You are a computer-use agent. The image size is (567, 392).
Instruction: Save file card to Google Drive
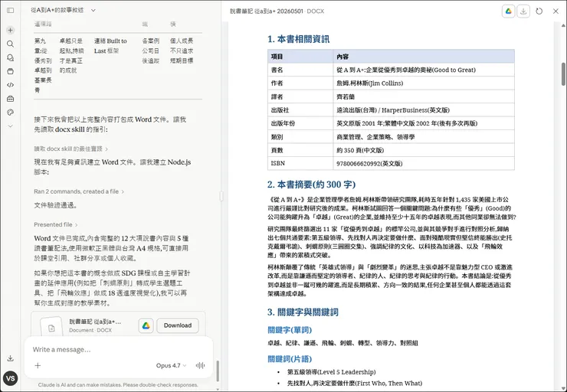(146, 325)
